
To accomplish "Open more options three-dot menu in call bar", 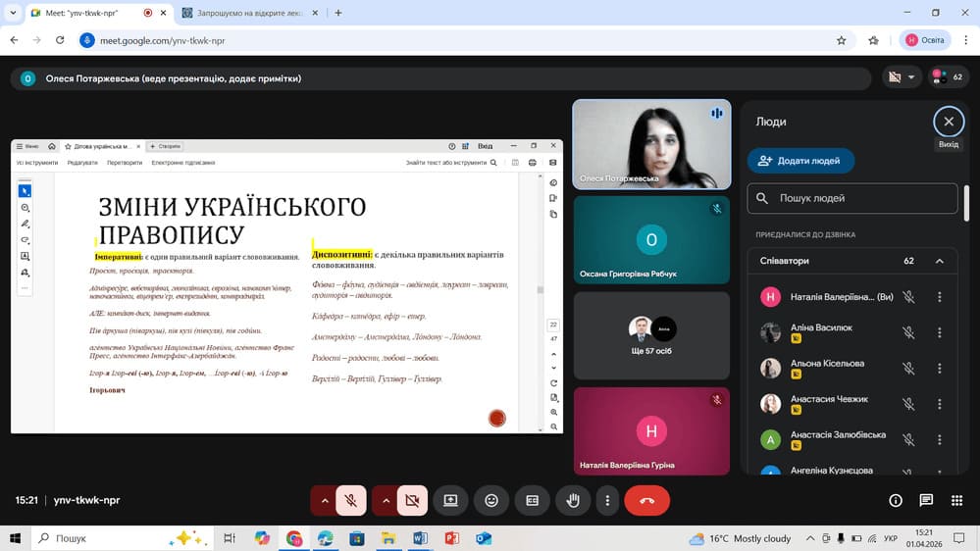I will click(608, 500).
